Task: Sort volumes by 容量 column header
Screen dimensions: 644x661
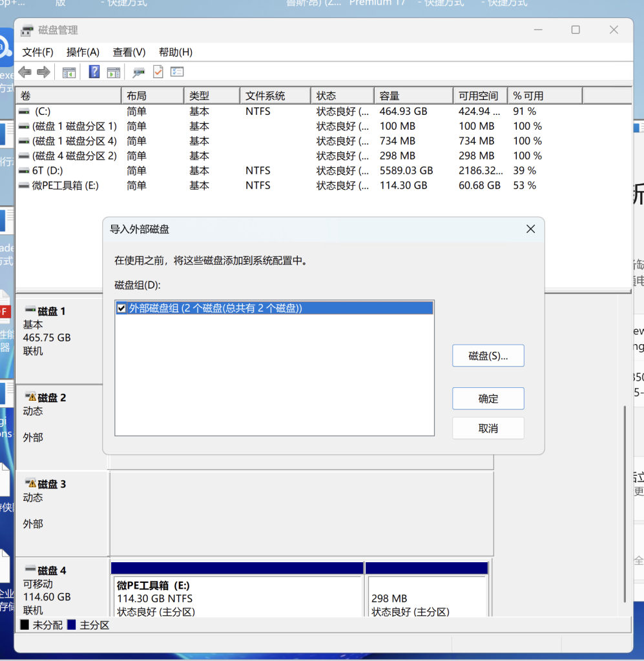Action: pos(413,96)
